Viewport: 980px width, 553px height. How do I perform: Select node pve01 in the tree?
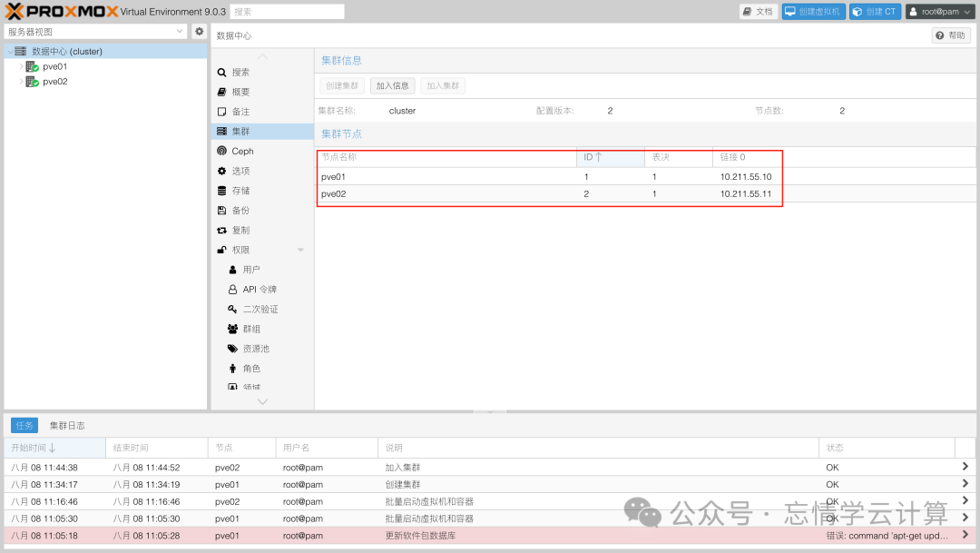click(55, 66)
